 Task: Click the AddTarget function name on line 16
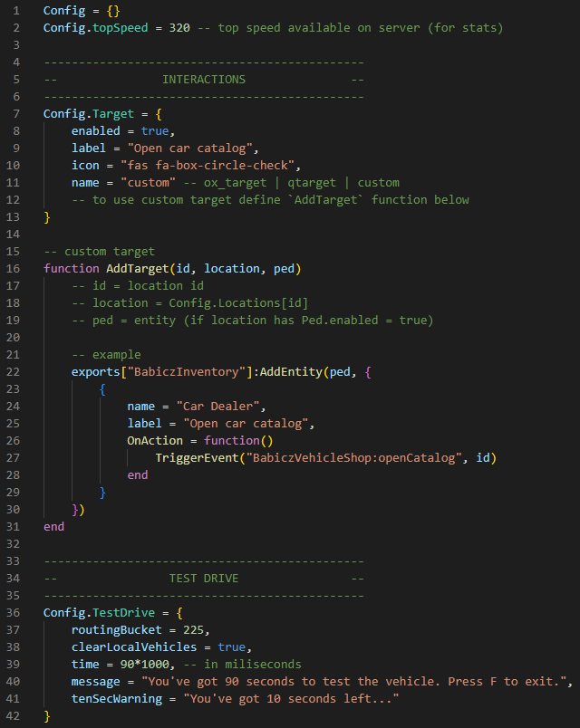tap(138, 268)
